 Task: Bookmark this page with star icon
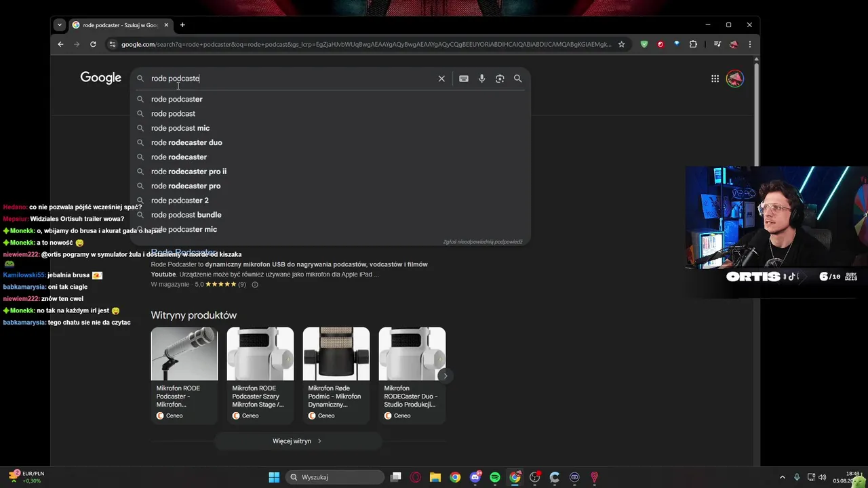pyautogui.click(x=621, y=44)
